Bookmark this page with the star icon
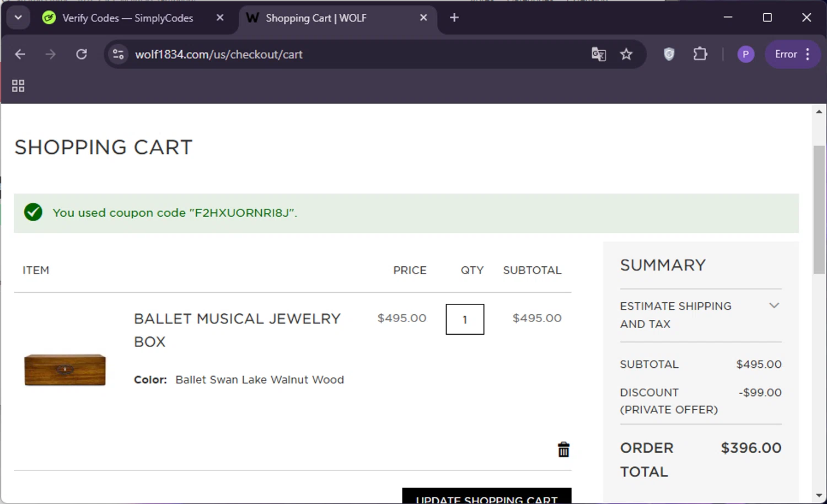This screenshot has height=504, width=827. coord(626,54)
